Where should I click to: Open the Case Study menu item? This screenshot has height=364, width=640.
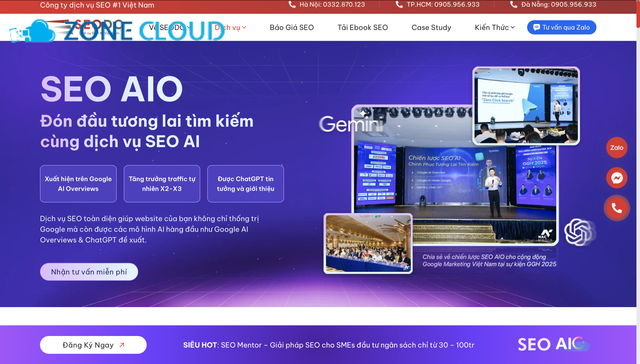click(431, 27)
